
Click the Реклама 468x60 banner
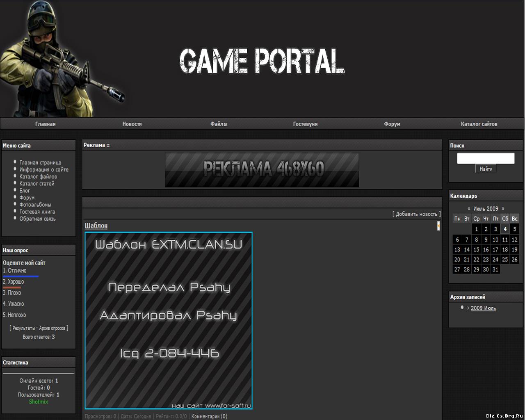[x=262, y=170]
